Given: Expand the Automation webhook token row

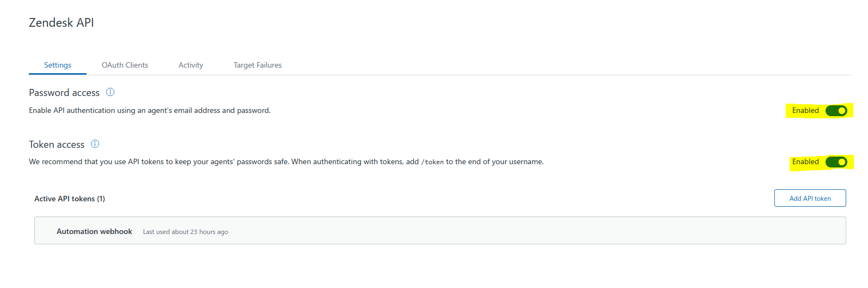Looking at the screenshot, I should point(440,231).
